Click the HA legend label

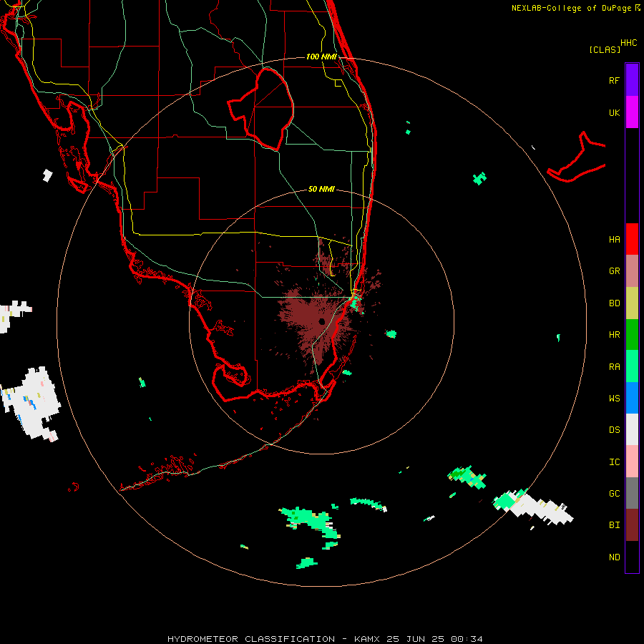(x=614, y=240)
